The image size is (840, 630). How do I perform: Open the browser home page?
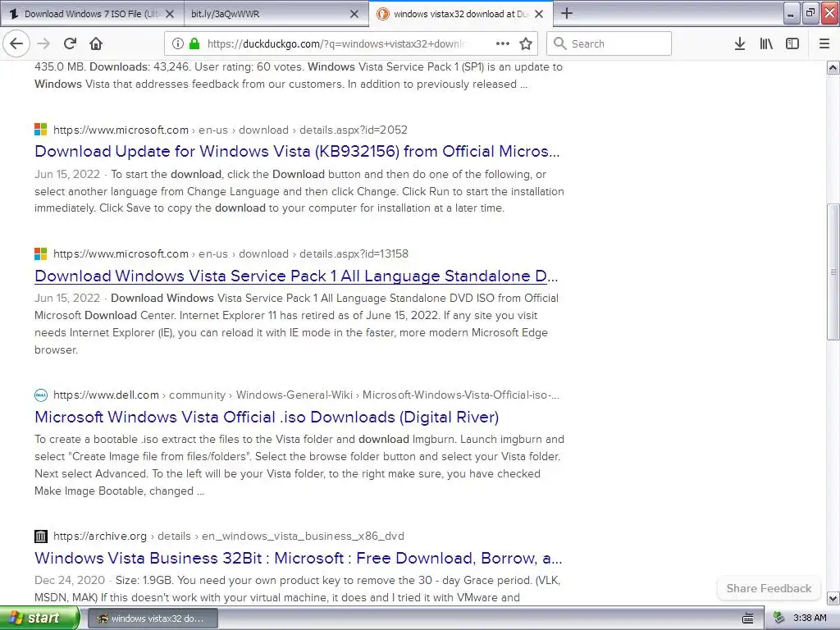click(96, 44)
